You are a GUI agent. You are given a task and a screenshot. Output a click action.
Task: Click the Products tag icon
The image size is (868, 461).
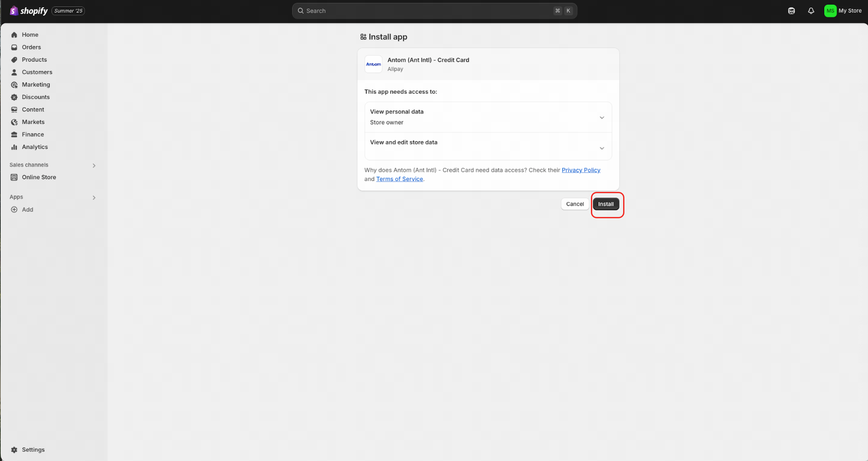tap(14, 60)
